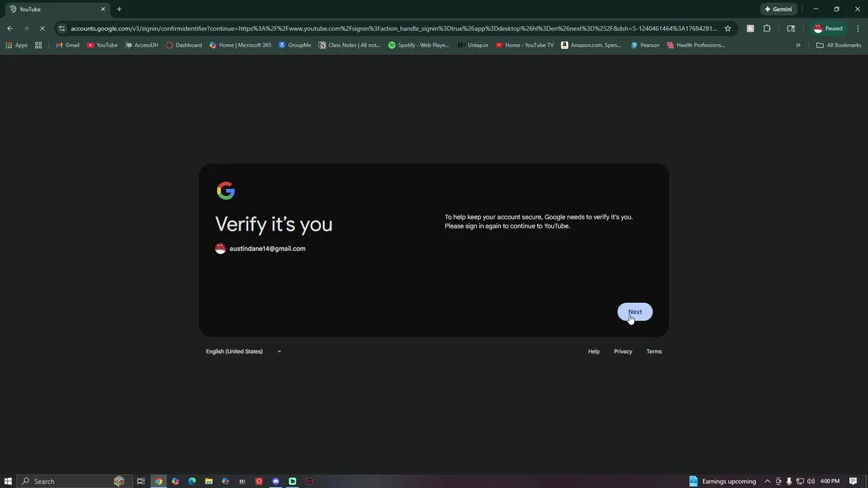
Task: Click the Next button
Action: [x=635, y=312]
